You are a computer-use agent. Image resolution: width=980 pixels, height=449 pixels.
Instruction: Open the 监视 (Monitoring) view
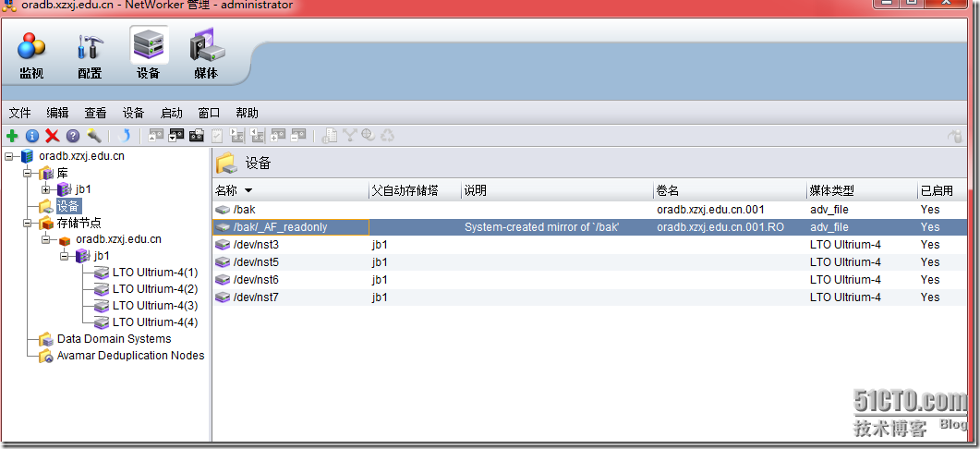[31, 56]
